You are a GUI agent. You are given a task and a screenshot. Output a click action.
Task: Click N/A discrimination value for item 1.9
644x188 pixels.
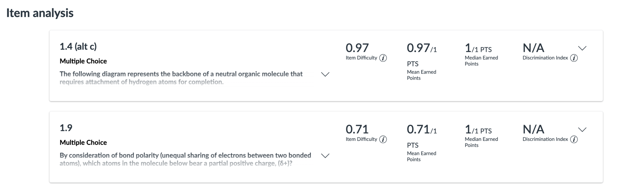tap(533, 129)
